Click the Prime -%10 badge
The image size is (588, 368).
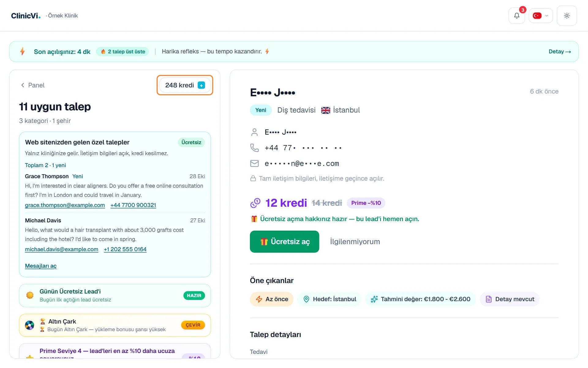(366, 203)
